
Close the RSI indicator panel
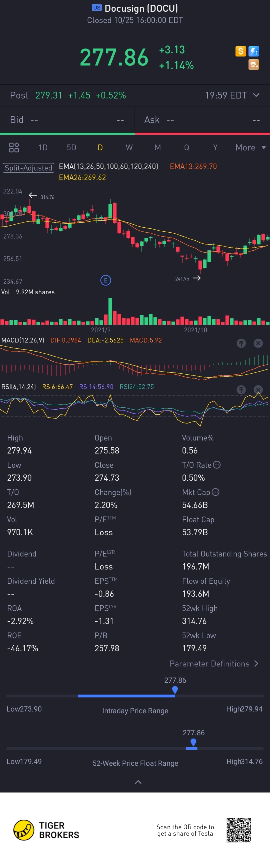click(258, 389)
